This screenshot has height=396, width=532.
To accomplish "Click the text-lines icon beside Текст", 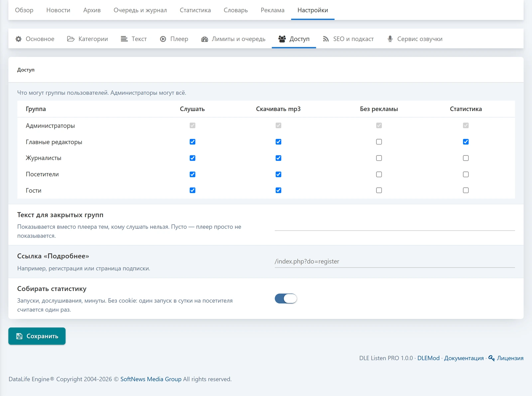I will click(x=124, y=39).
